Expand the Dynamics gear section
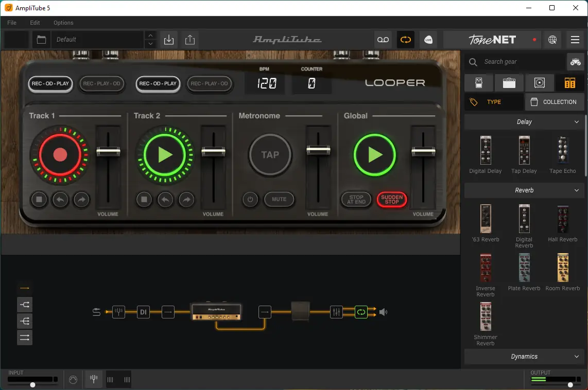Image resolution: width=588 pixels, height=390 pixels. (524, 356)
